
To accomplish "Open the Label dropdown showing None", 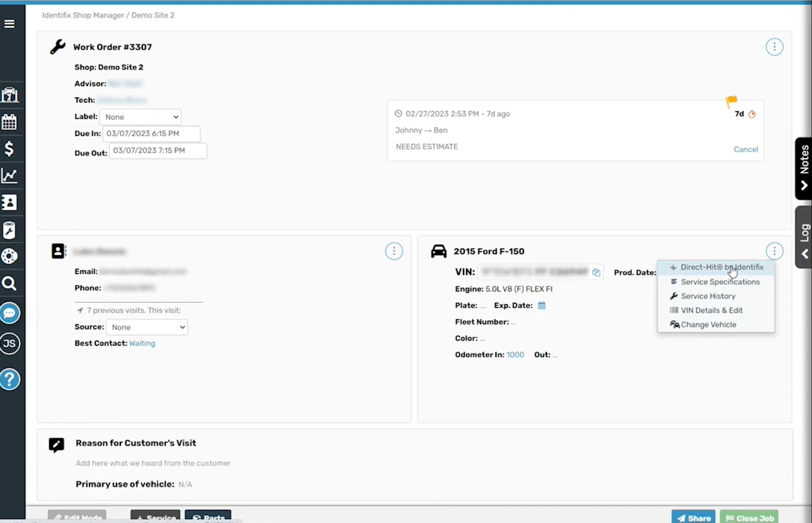I will click(x=140, y=116).
